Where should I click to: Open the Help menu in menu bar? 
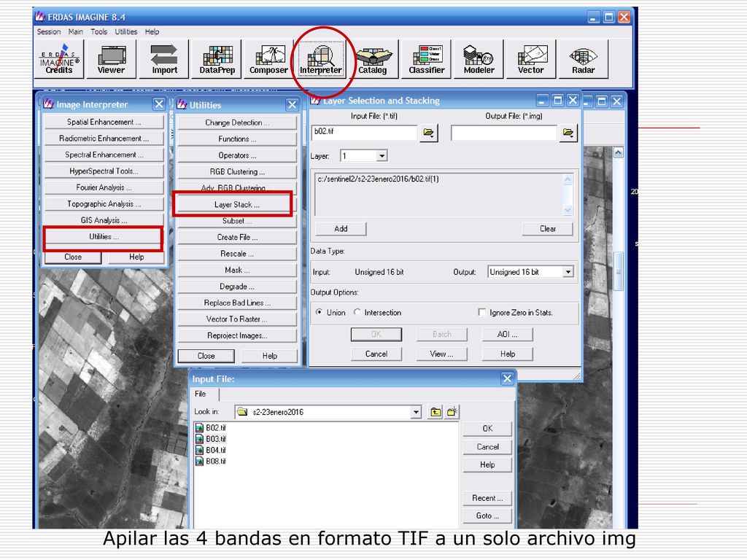152,31
